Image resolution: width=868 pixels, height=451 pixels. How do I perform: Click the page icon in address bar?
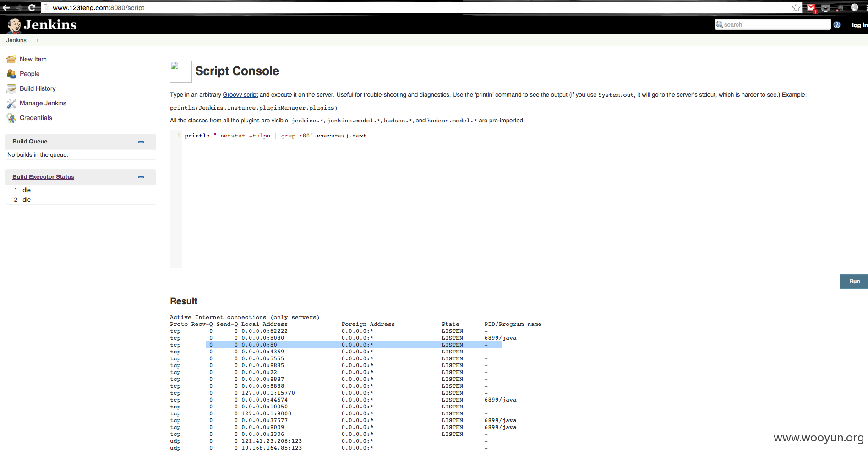click(x=46, y=8)
